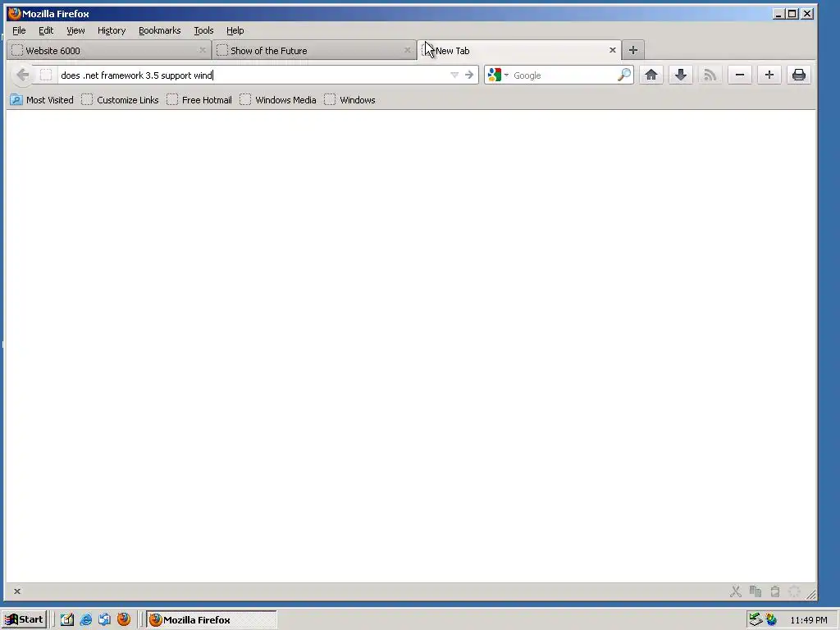Close the New Tab tab
The height and width of the screenshot is (630, 840).
tap(612, 50)
